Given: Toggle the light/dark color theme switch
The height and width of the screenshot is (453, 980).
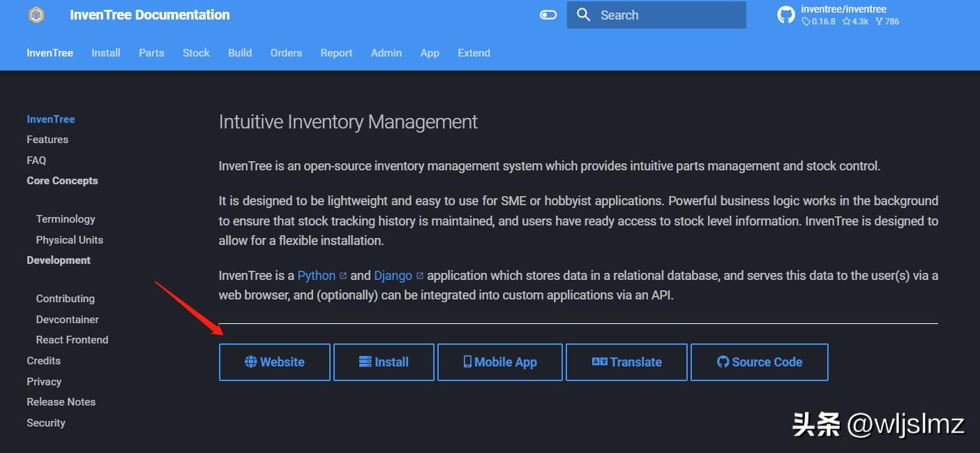Looking at the screenshot, I should [x=548, y=15].
